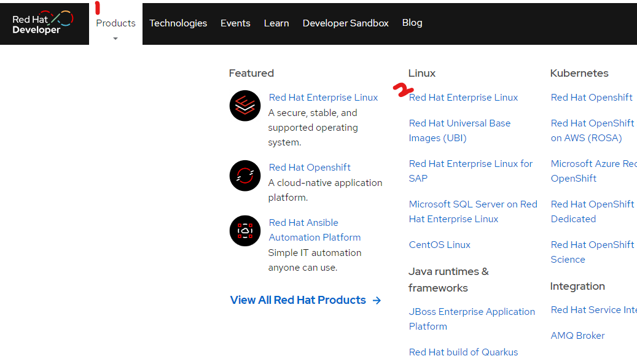Open JBoss Enterprise Application Platform link
Image resolution: width=637 pixels, height=364 pixels.
coord(472,319)
